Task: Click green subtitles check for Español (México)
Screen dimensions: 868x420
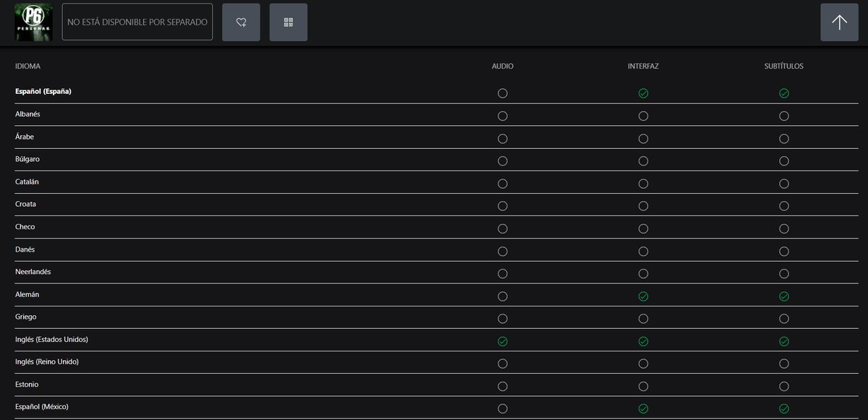Action: (784, 408)
